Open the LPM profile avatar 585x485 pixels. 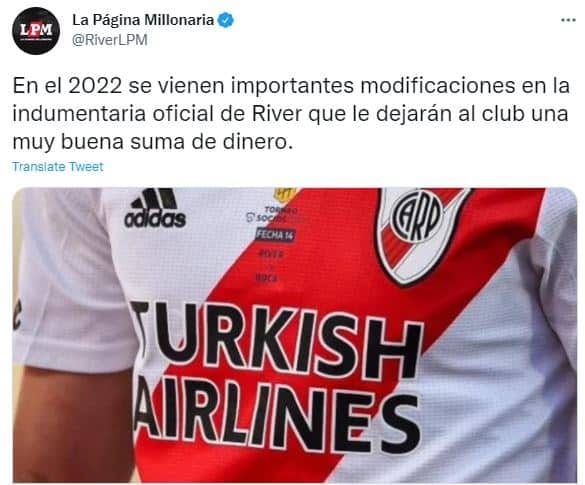click(x=36, y=31)
